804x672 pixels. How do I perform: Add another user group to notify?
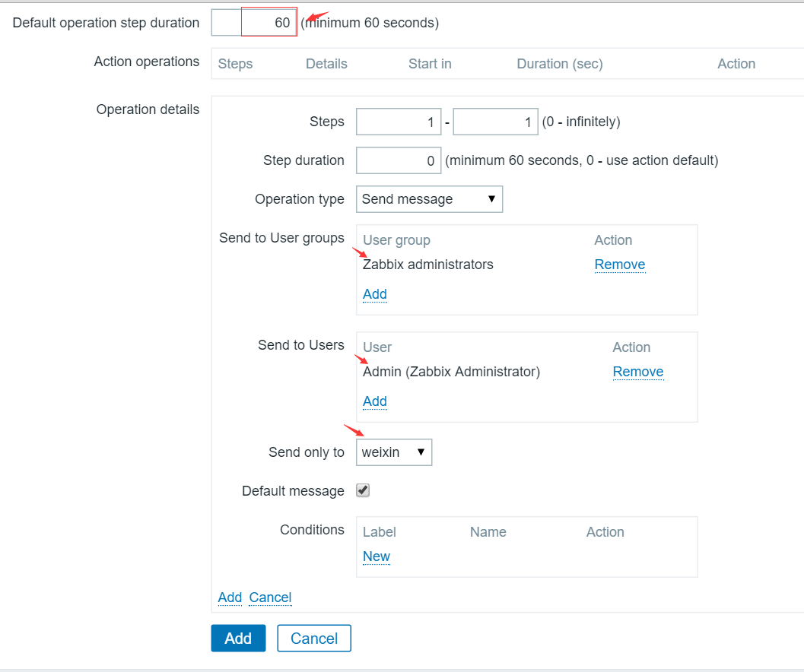(x=374, y=294)
